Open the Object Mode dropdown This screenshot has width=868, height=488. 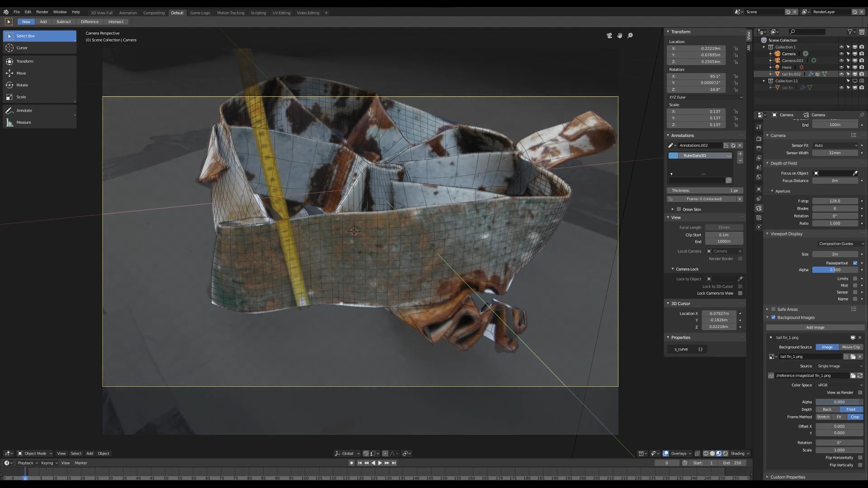(x=35, y=453)
